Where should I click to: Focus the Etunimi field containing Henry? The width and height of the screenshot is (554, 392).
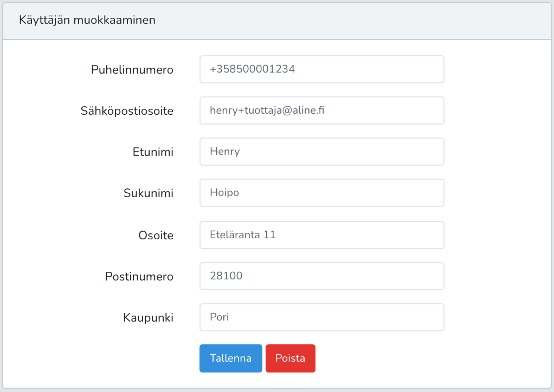[321, 152]
